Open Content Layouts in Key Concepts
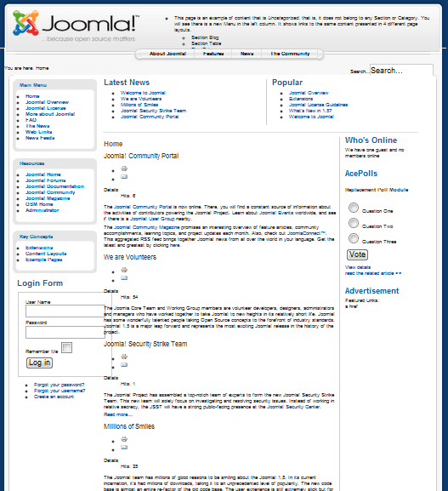This screenshot has width=448, height=491. 46,254
